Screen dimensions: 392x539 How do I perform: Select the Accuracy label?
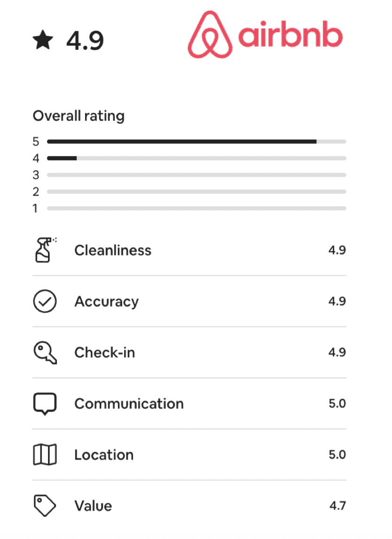click(106, 301)
